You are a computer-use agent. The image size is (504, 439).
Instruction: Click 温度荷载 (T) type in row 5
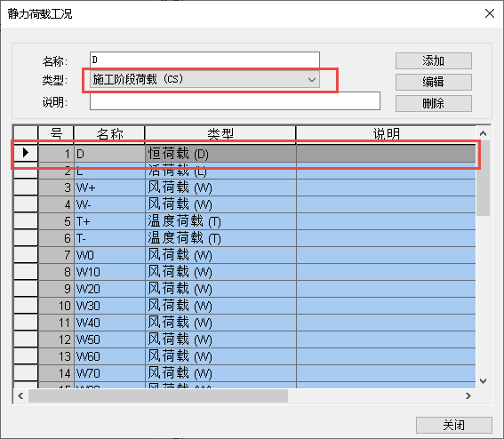(x=220, y=221)
